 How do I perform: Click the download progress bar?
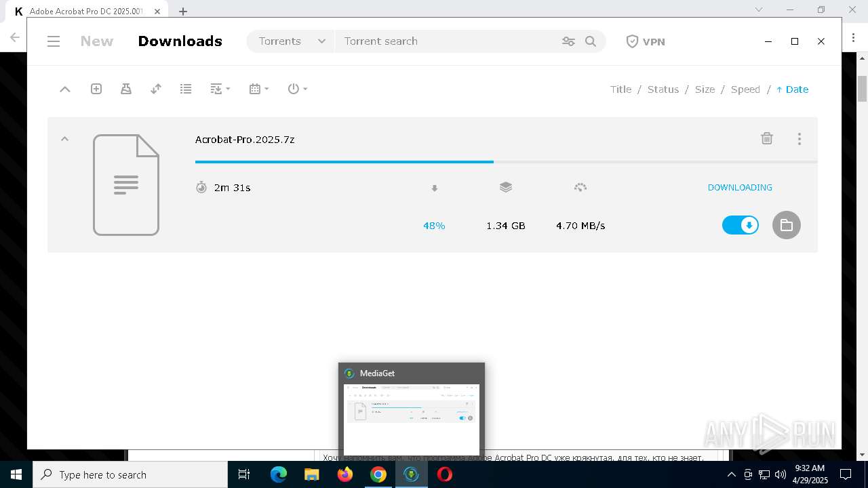pos(506,162)
